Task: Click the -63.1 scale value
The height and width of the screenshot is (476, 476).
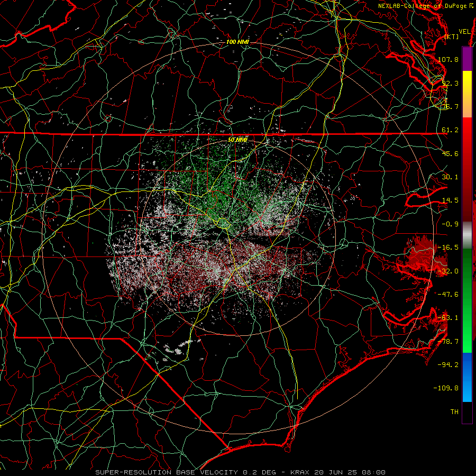Action: point(448,318)
